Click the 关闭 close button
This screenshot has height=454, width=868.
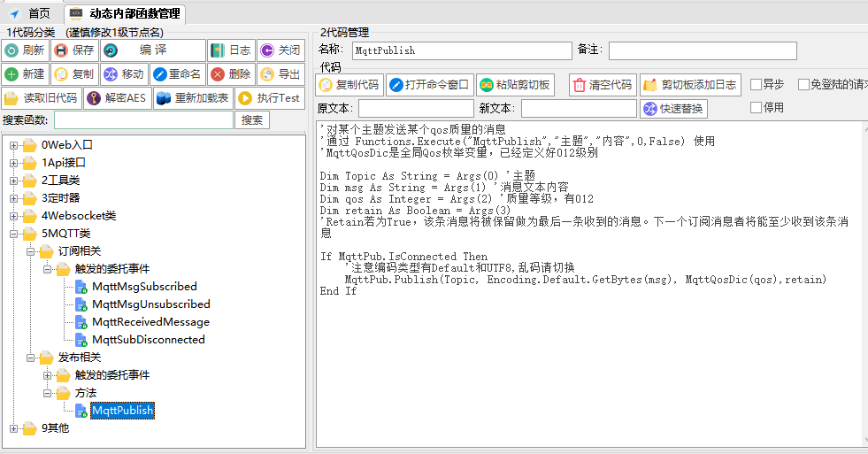281,50
